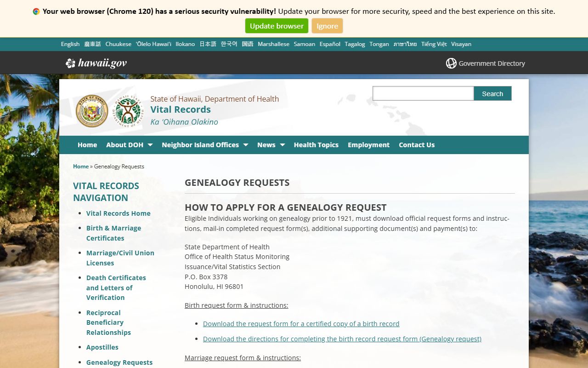
Task: Click the State of Hawaii, Department of Health text
Action: (x=215, y=99)
